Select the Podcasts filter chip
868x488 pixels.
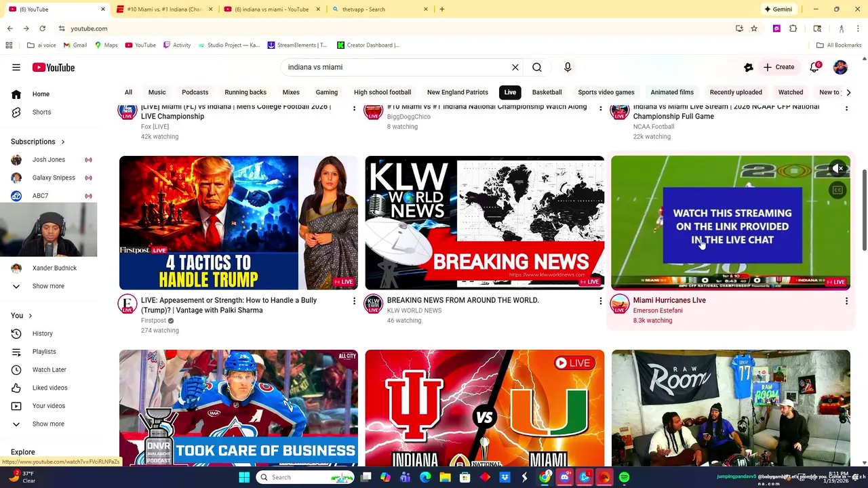[195, 92]
